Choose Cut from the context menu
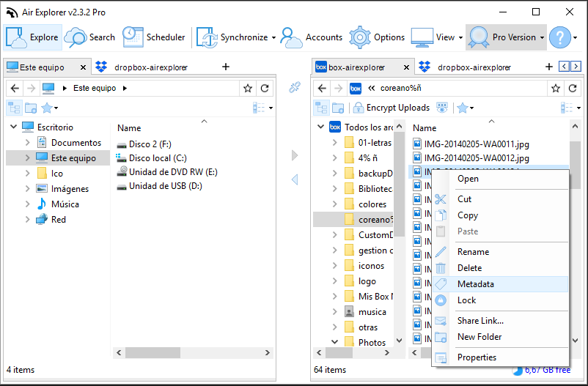The image size is (588, 386). coord(500,199)
